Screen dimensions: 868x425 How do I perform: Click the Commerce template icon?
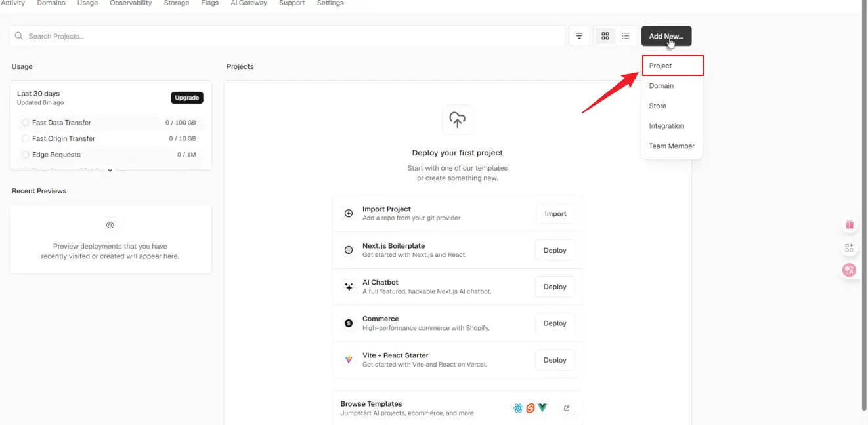point(349,323)
